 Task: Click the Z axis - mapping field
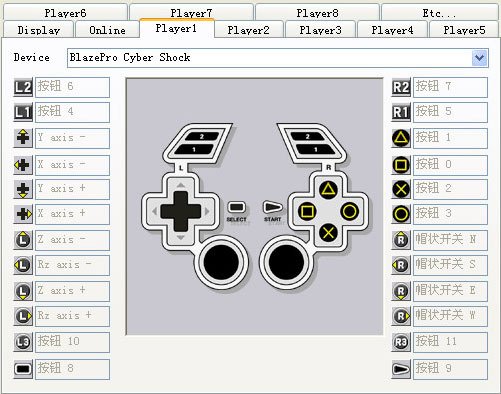[72, 240]
